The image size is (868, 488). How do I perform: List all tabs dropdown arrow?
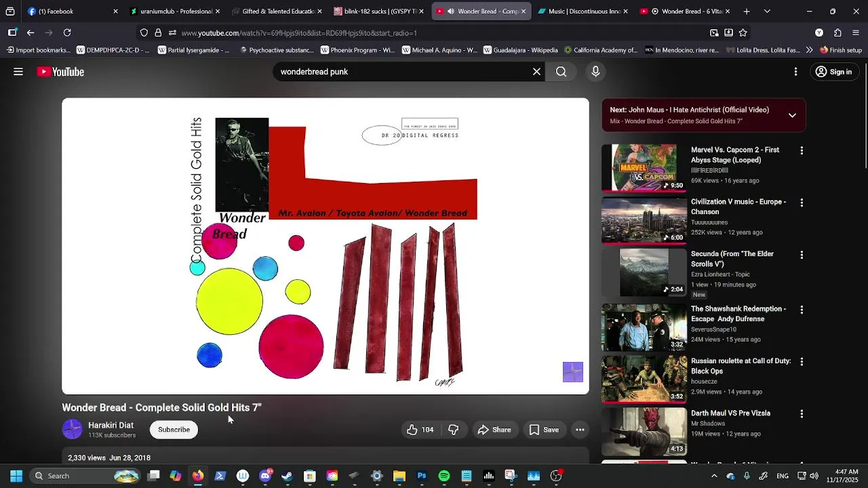click(767, 12)
